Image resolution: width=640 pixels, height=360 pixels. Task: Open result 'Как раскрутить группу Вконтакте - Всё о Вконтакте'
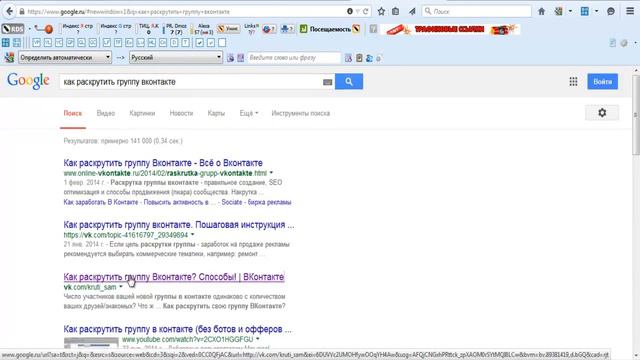pyautogui.click(x=163, y=163)
